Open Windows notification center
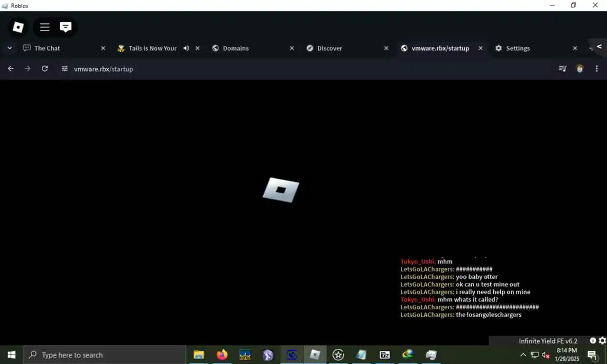 point(592,355)
